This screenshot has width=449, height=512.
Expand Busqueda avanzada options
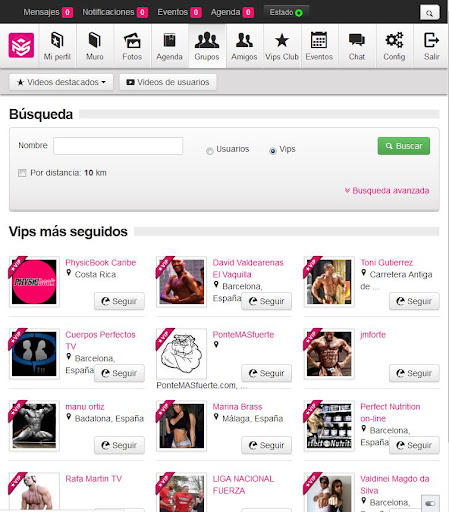pos(387,191)
